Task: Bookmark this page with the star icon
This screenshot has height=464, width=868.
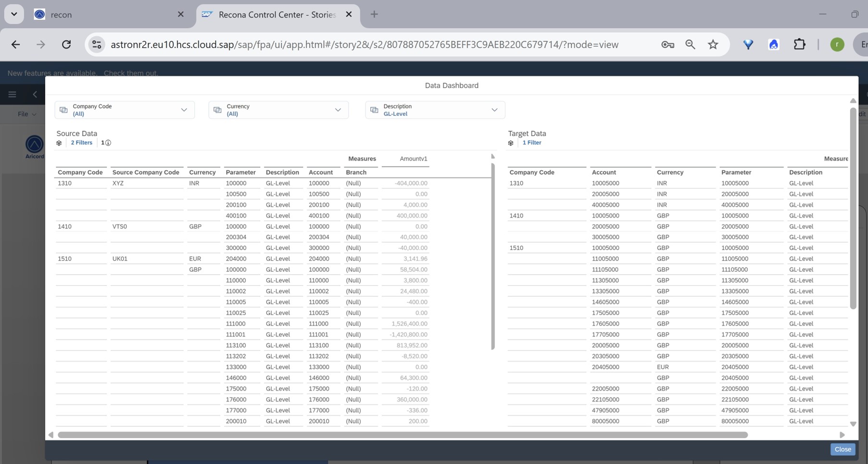Action: tap(713, 45)
